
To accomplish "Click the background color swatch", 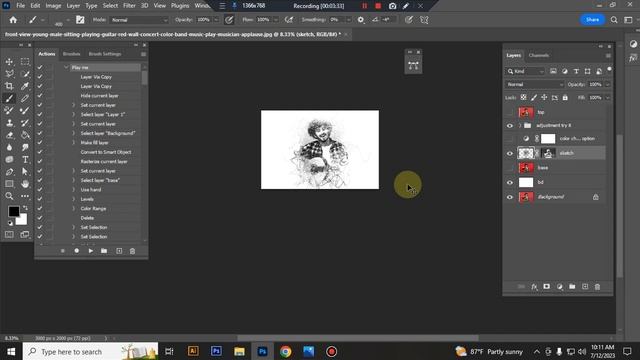I will click(23, 221).
